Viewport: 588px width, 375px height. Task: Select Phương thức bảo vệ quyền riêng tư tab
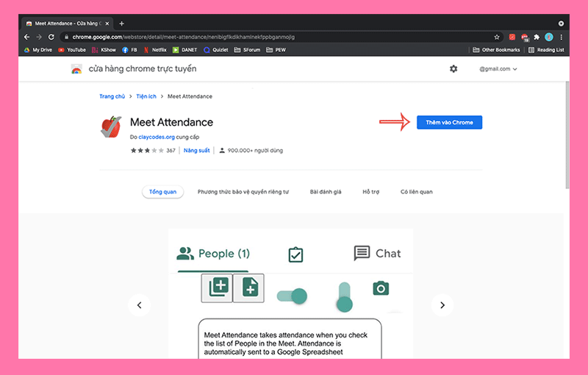click(243, 192)
